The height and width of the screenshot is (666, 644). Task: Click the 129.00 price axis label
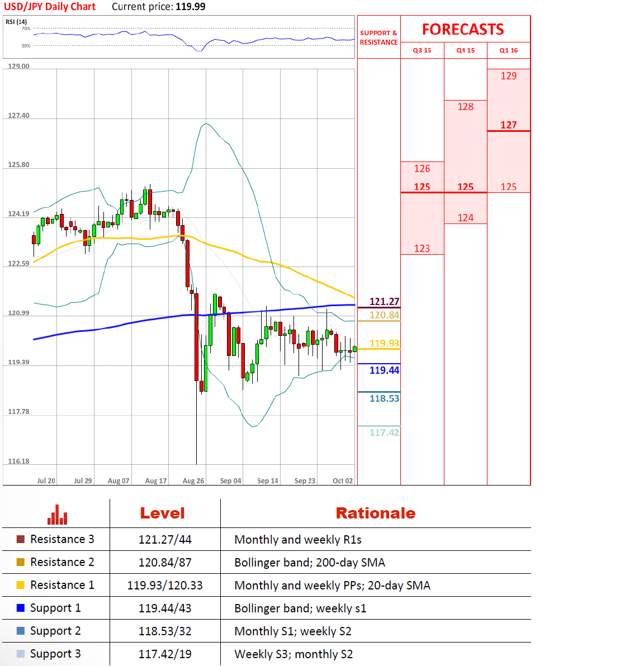[18, 66]
